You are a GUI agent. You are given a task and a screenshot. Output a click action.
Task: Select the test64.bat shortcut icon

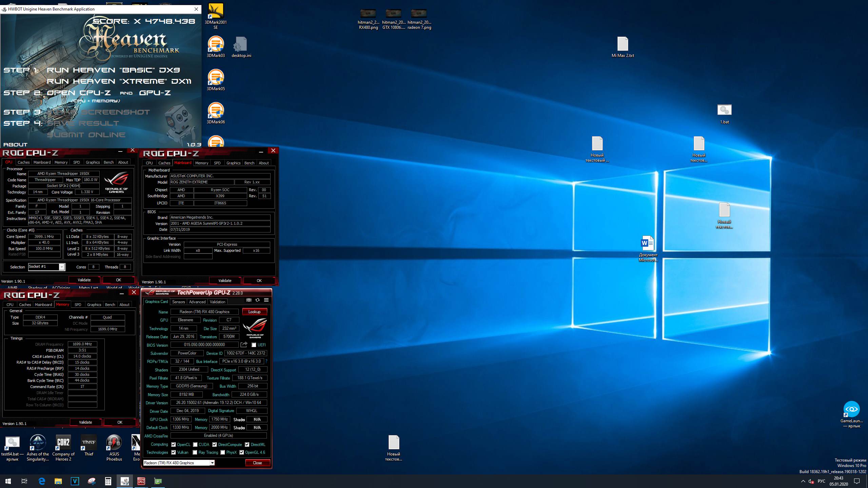click(x=12, y=448)
